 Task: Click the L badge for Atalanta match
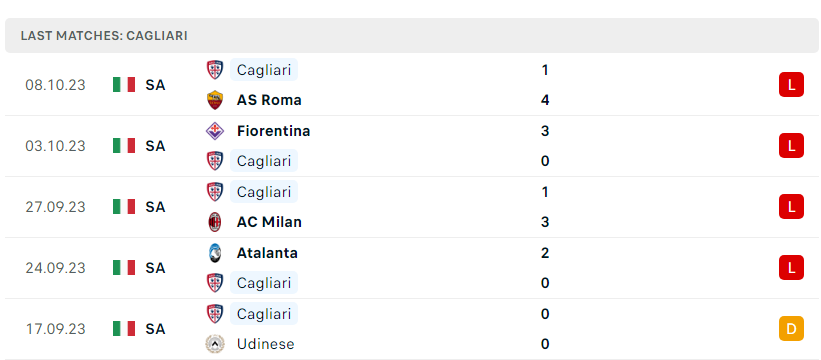[x=791, y=267]
